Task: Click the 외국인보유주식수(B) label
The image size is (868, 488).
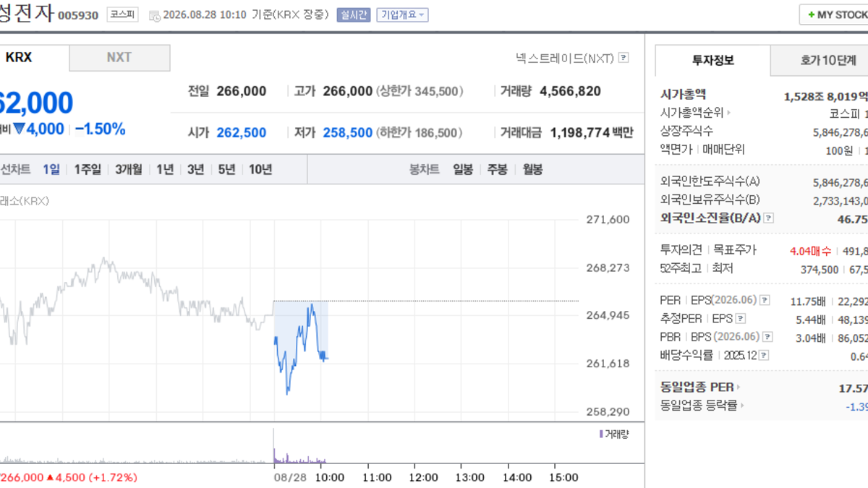Action: [x=710, y=200]
